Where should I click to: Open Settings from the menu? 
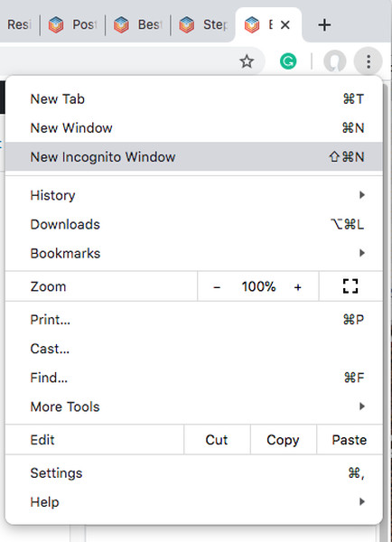[x=194, y=472]
